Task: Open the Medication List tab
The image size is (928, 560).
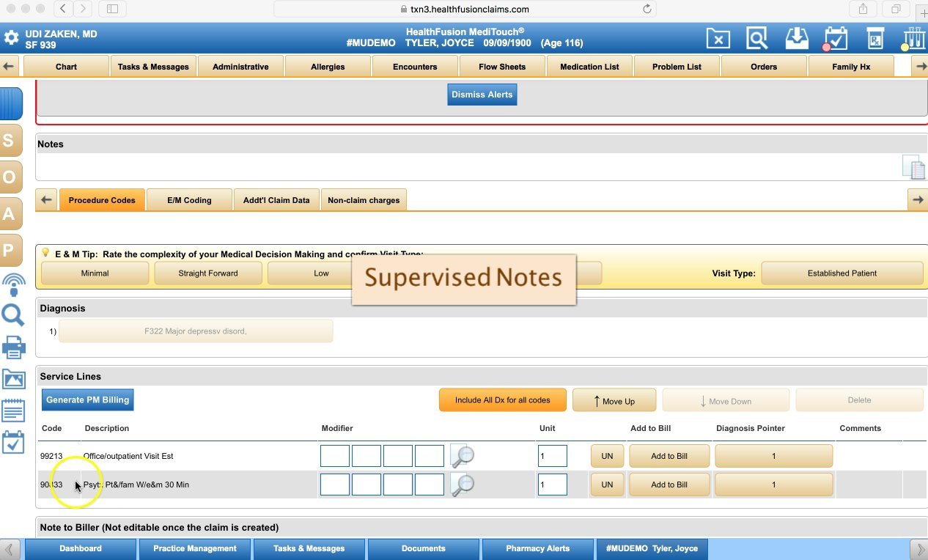Action: tap(589, 66)
